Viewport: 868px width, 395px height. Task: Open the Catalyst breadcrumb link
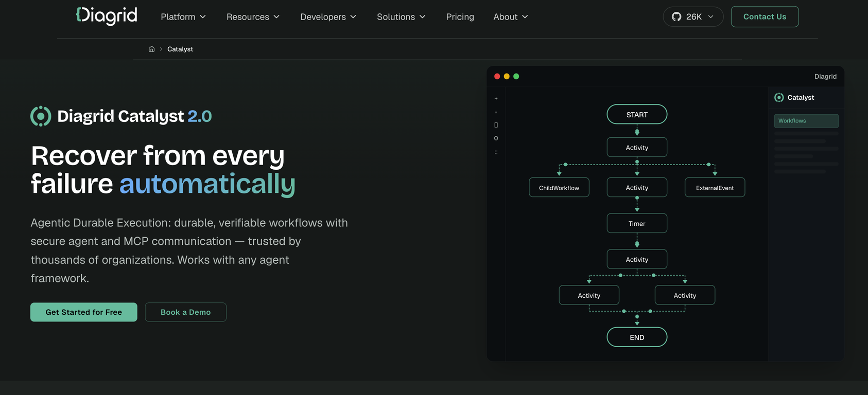coord(180,49)
